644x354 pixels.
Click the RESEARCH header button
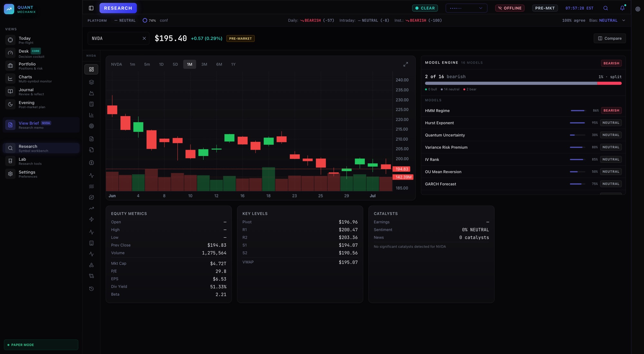[118, 8]
